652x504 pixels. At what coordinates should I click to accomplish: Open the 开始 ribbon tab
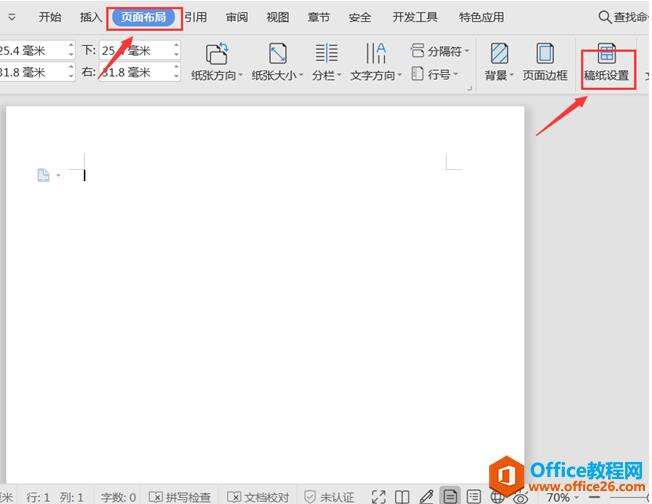50,17
